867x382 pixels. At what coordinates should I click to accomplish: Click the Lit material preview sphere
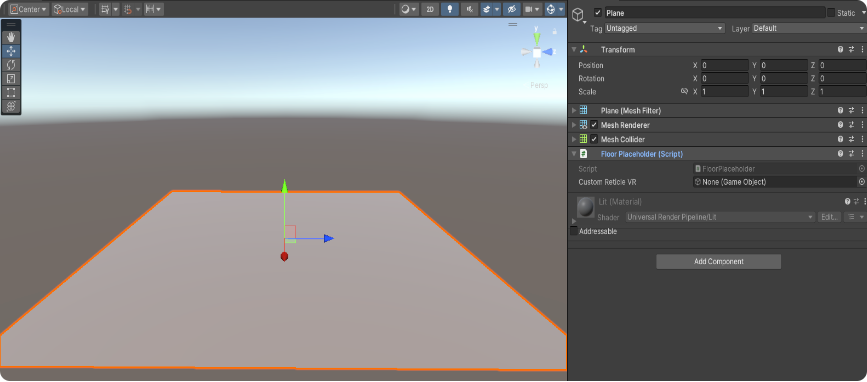coord(586,207)
